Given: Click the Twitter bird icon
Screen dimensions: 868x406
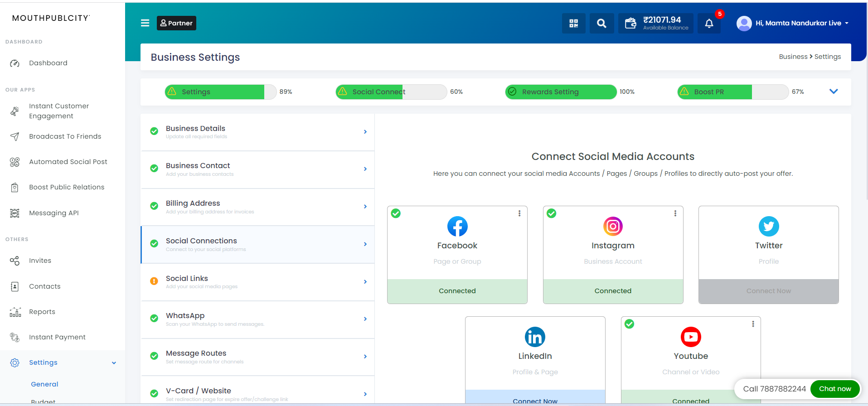Looking at the screenshot, I should coord(769,226).
